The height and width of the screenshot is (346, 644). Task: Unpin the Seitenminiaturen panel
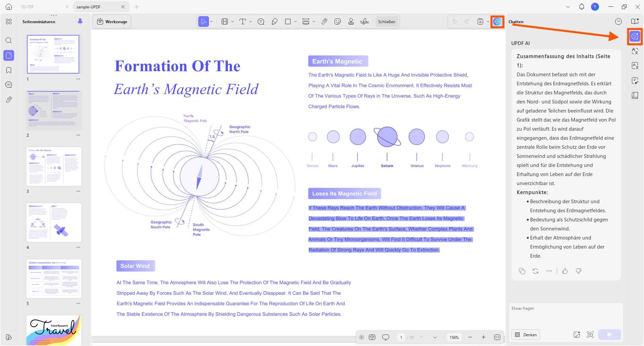80,21
